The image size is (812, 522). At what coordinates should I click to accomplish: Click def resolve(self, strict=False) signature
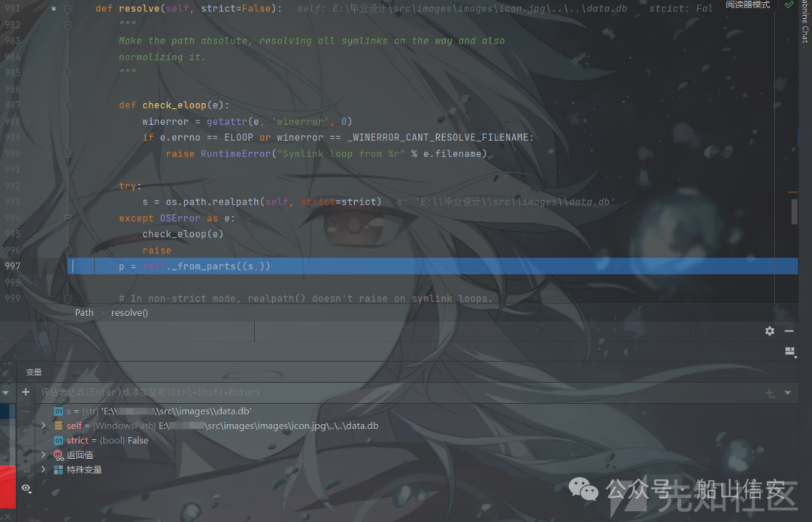click(x=189, y=9)
